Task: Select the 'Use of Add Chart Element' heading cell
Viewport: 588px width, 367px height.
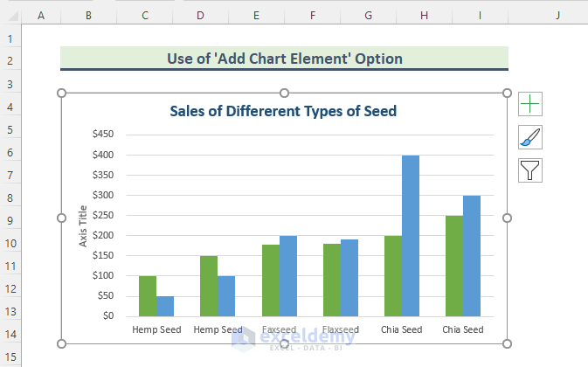Action: click(284, 59)
